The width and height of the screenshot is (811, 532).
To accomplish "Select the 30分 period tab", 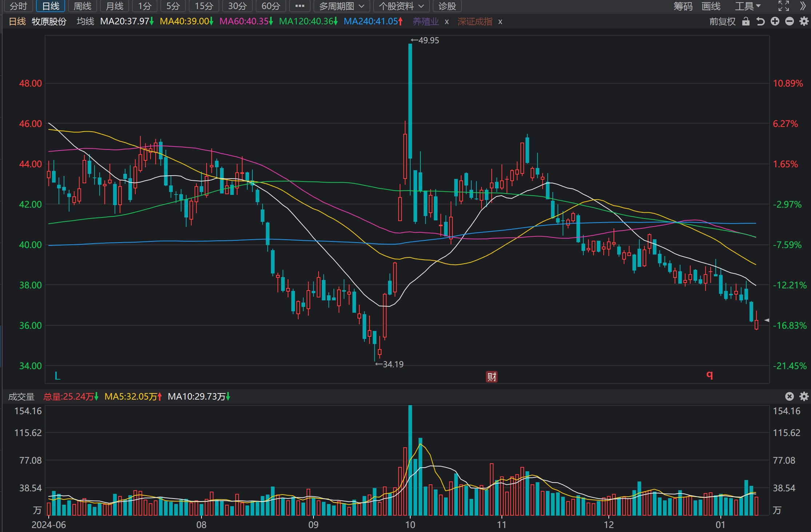I will click(237, 6).
